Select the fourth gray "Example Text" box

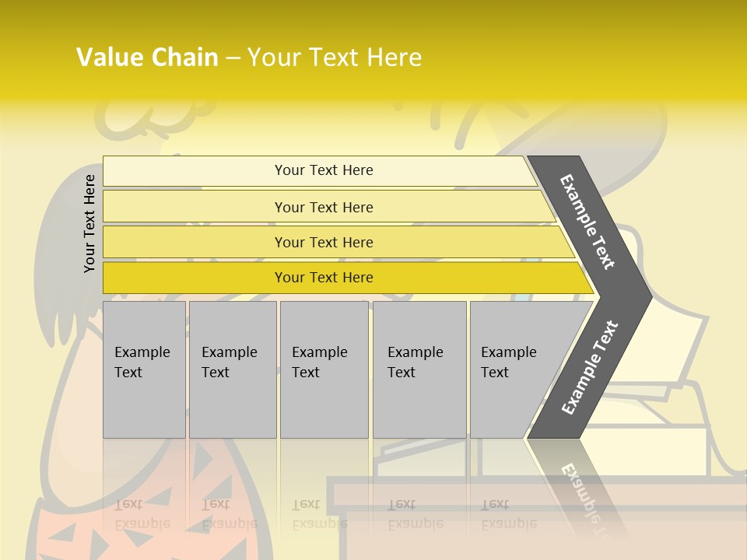click(x=419, y=369)
